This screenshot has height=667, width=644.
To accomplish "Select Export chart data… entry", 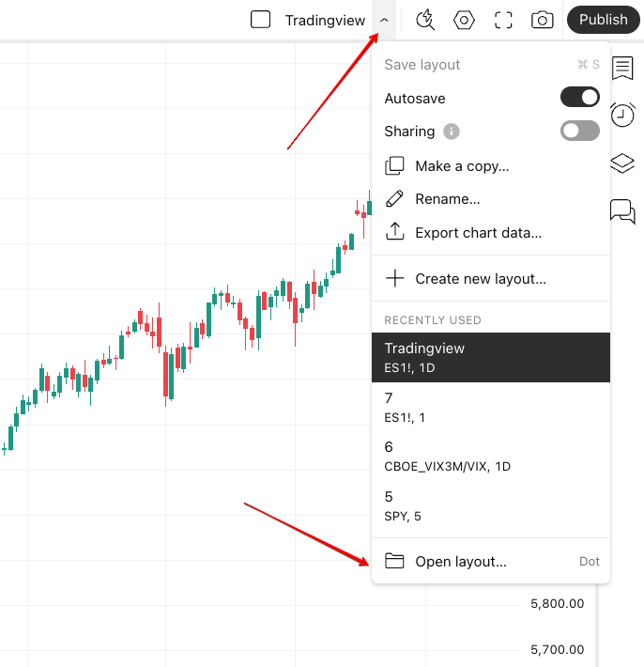I will 491,233.
